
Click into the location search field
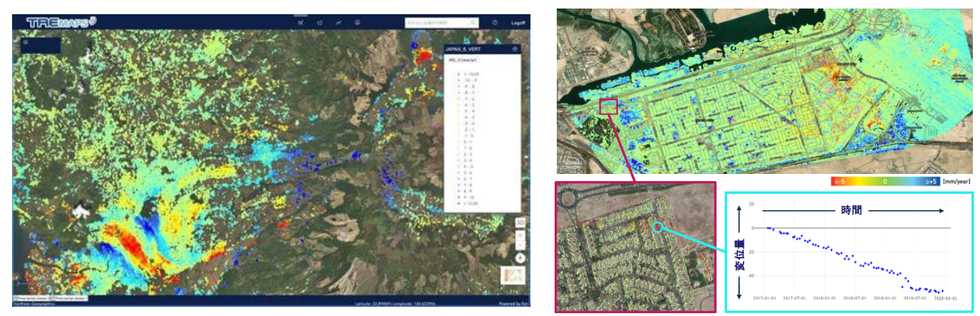coord(438,23)
